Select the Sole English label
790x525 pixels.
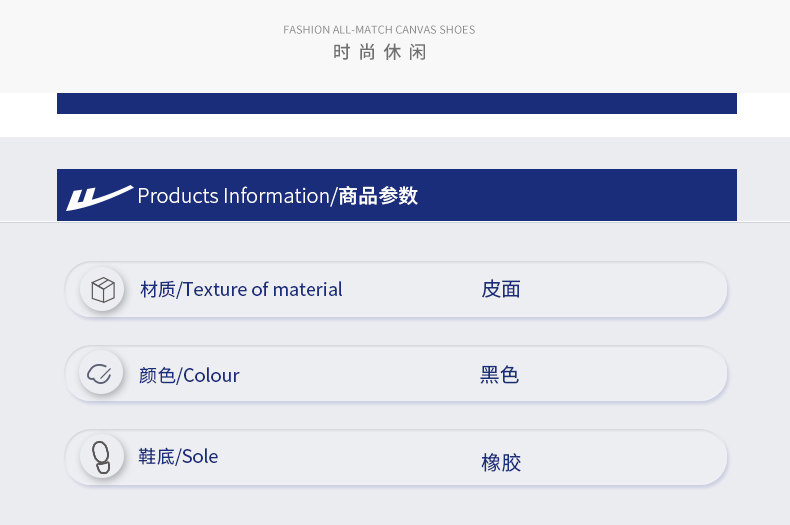pos(200,457)
